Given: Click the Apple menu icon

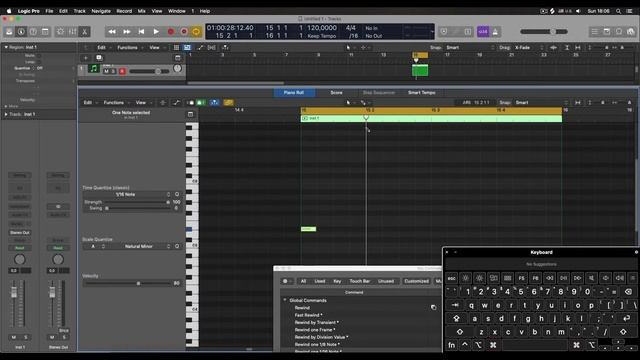Looking at the screenshot, I should pyautogui.click(x=9, y=11).
